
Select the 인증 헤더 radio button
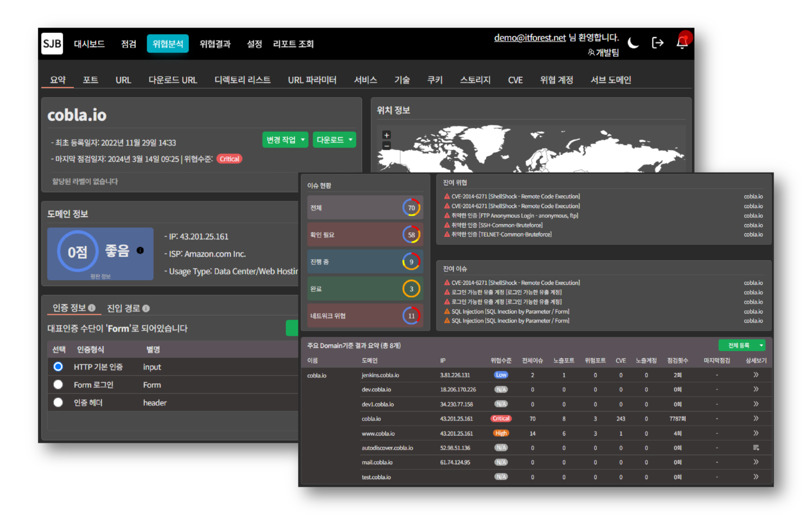click(x=58, y=403)
